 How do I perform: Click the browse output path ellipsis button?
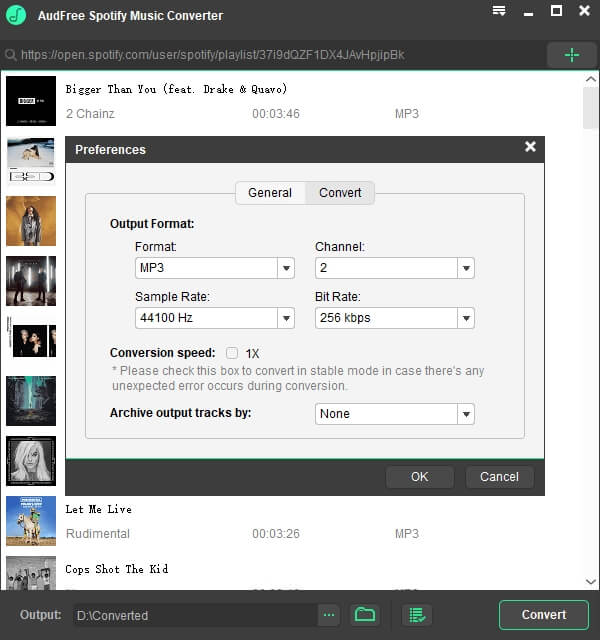click(x=330, y=615)
